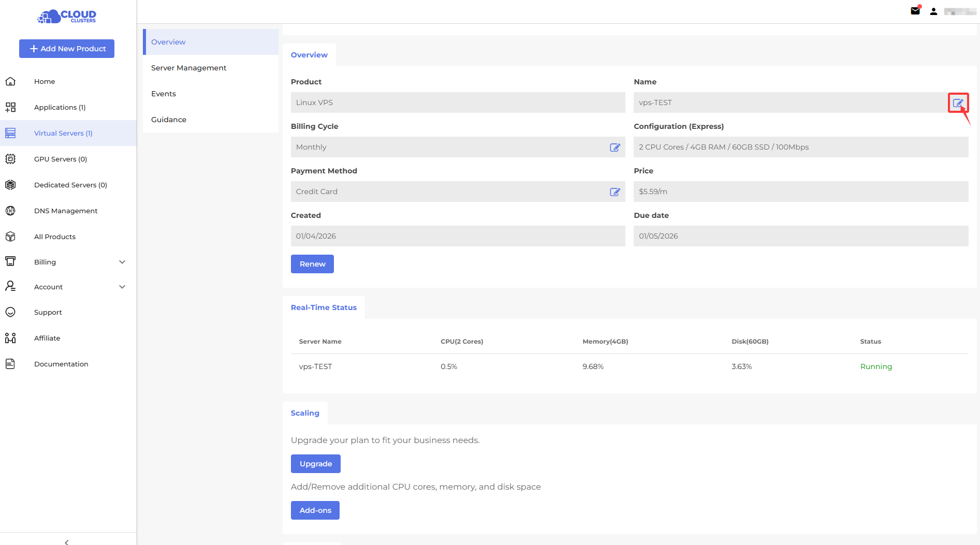Open the Server Management section
980x545 pixels.
pos(188,68)
